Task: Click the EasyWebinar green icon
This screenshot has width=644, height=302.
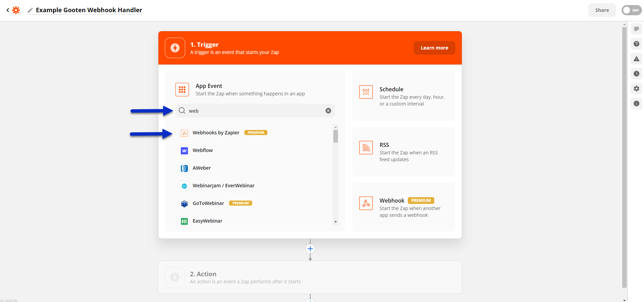Action: coord(184,221)
